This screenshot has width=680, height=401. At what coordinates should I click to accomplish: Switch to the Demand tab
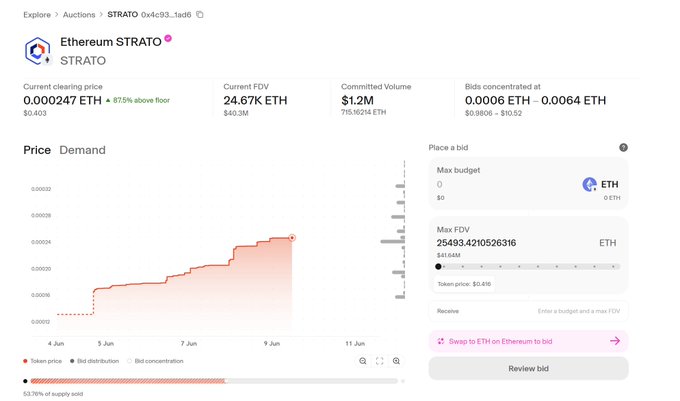(x=82, y=150)
